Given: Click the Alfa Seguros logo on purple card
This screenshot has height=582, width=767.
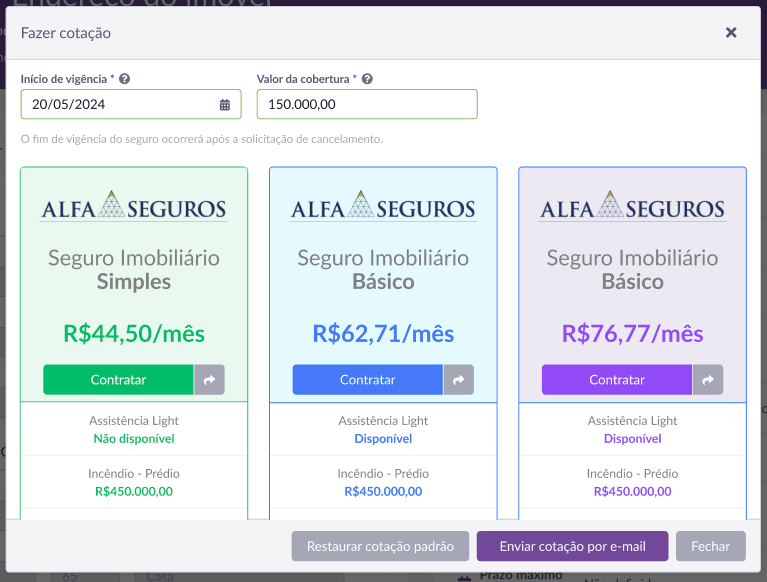Looking at the screenshot, I should 632,206.
